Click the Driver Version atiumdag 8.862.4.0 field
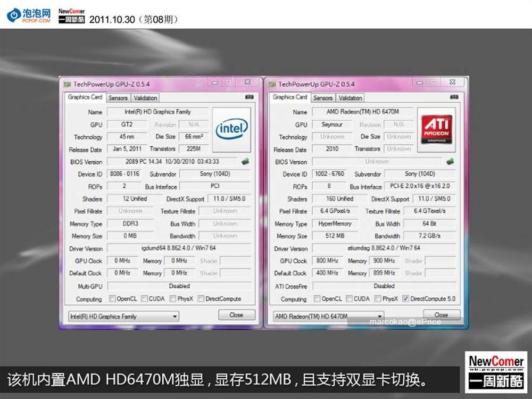 point(384,248)
